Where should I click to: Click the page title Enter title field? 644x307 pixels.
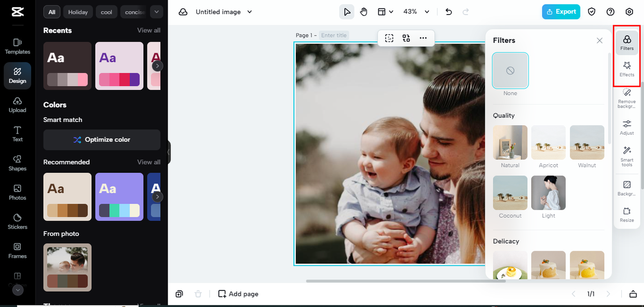[334, 35]
